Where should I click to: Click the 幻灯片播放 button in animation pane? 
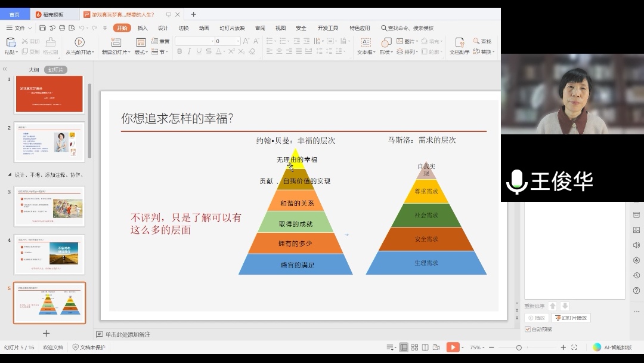point(571,318)
